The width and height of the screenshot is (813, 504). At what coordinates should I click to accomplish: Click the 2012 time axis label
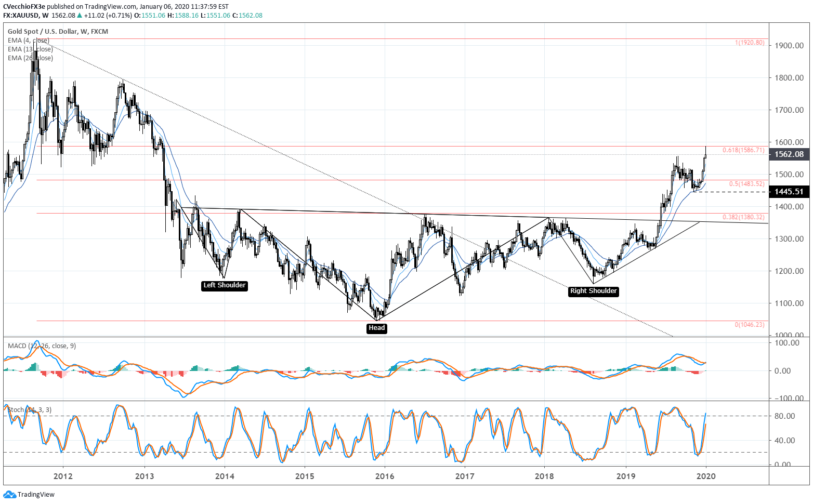[x=63, y=476]
